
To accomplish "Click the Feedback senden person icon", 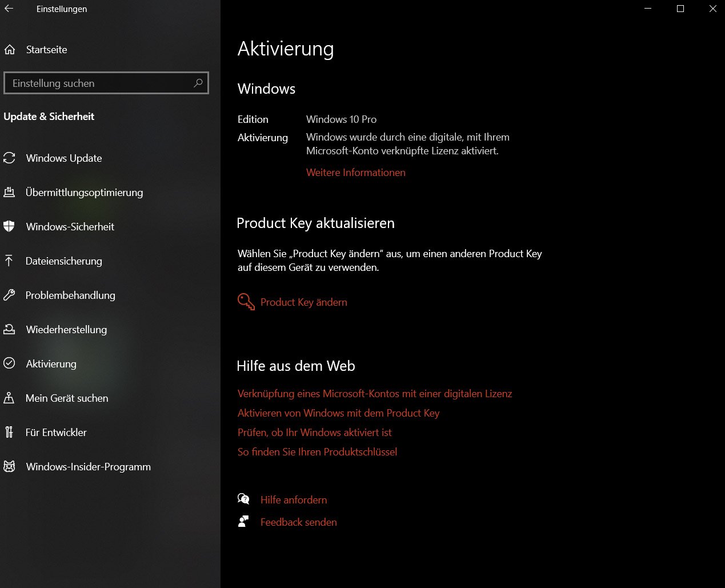I will point(243,522).
